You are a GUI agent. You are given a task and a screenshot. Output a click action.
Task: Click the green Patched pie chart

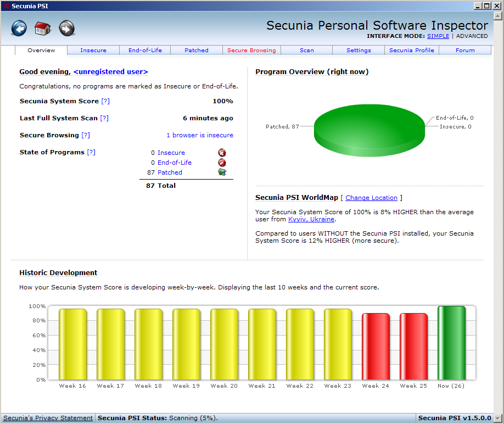point(369,130)
